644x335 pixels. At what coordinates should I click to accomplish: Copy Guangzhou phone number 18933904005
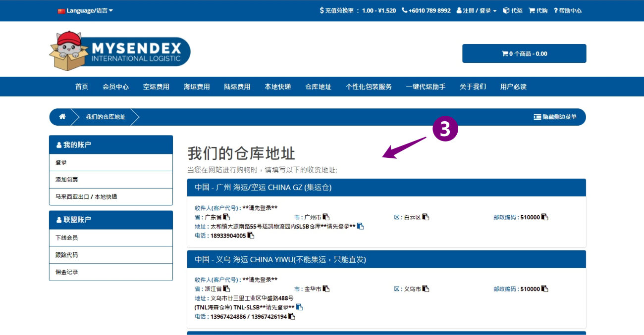click(x=251, y=236)
